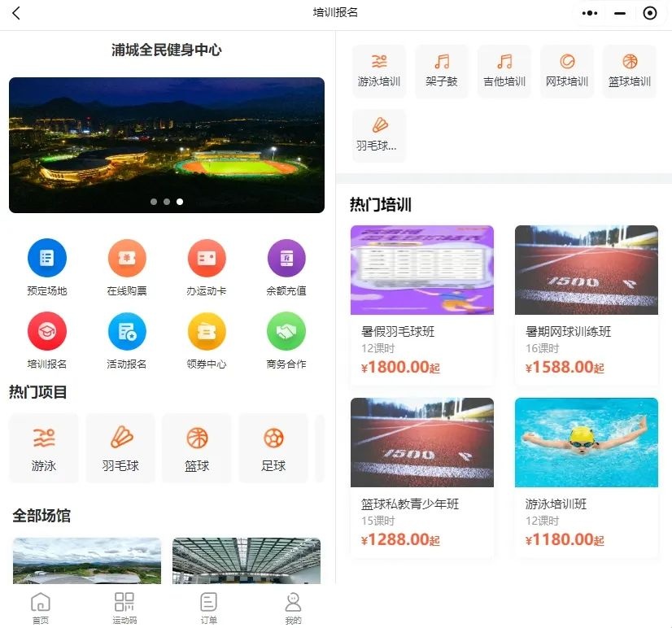Tap the stadium night-view banner image
The width and height of the screenshot is (672, 628).
[x=167, y=145]
